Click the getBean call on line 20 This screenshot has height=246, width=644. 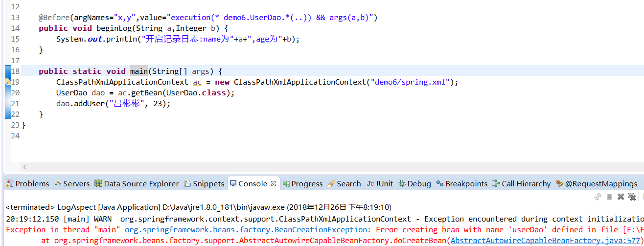pos(146,93)
